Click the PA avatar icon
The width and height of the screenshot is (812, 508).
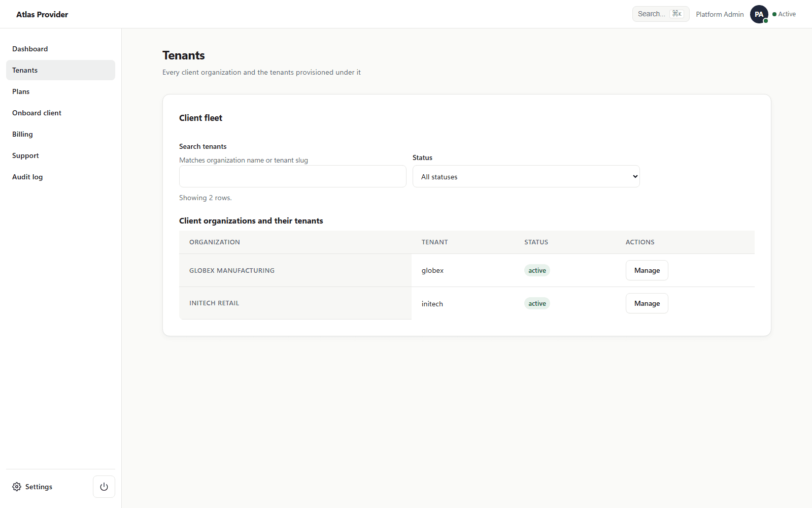pyautogui.click(x=759, y=14)
